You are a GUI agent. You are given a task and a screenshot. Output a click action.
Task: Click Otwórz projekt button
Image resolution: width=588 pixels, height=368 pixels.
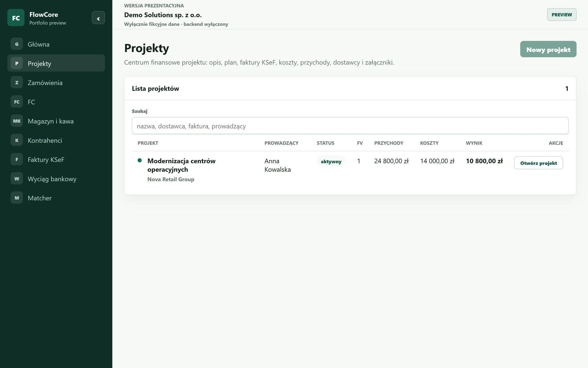538,163
